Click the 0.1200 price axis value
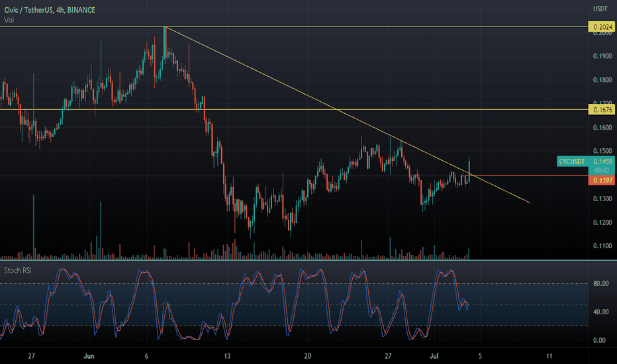Image resolution: width=617 pixels, height=364 pixels. (x=602, y=222)
